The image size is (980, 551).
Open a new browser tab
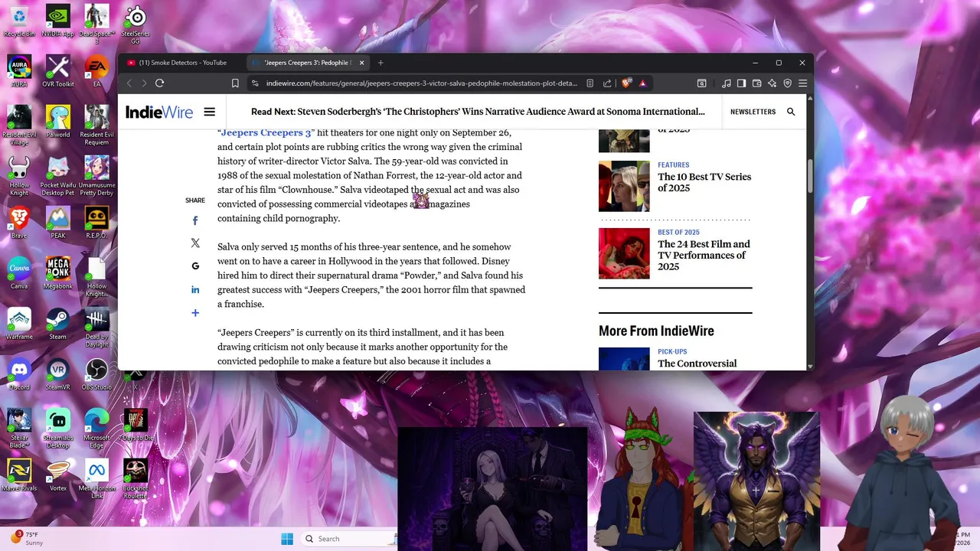pyautogui.click(x=381, y=63)
